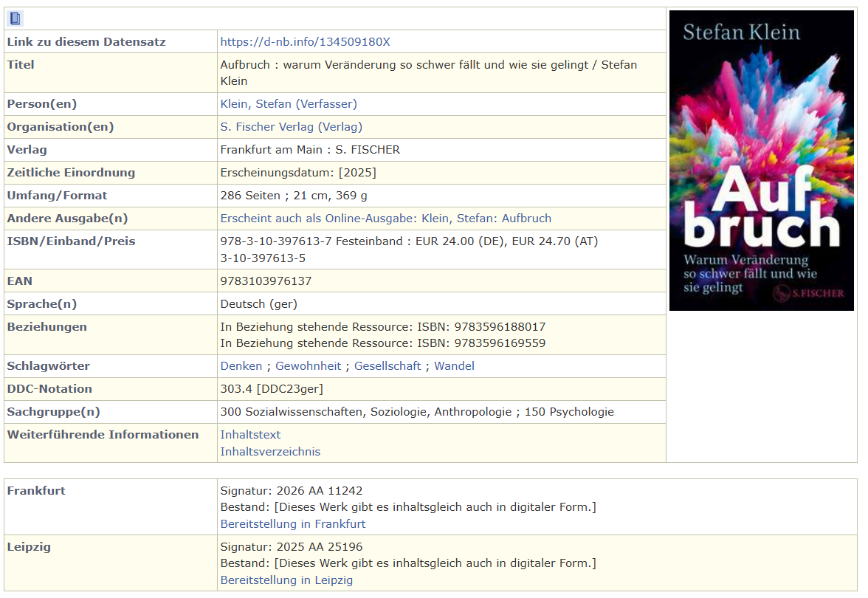
Task: Click the 'Leipzig' location label
Action: (29, 547)
